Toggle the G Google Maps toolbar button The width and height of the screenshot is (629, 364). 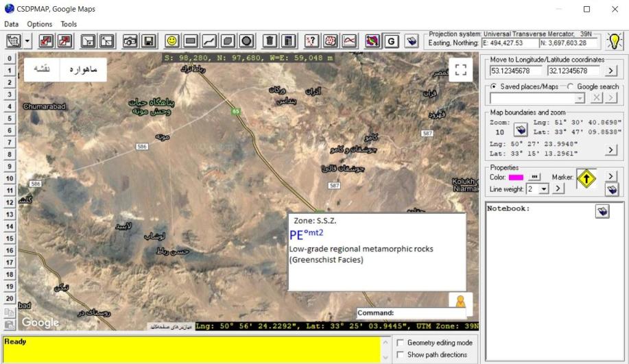pos(391,41)
